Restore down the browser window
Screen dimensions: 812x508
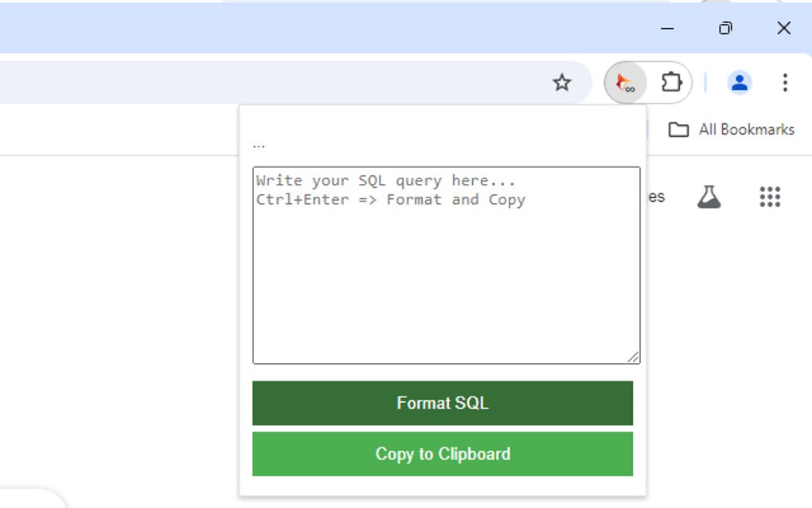(725, 28)
